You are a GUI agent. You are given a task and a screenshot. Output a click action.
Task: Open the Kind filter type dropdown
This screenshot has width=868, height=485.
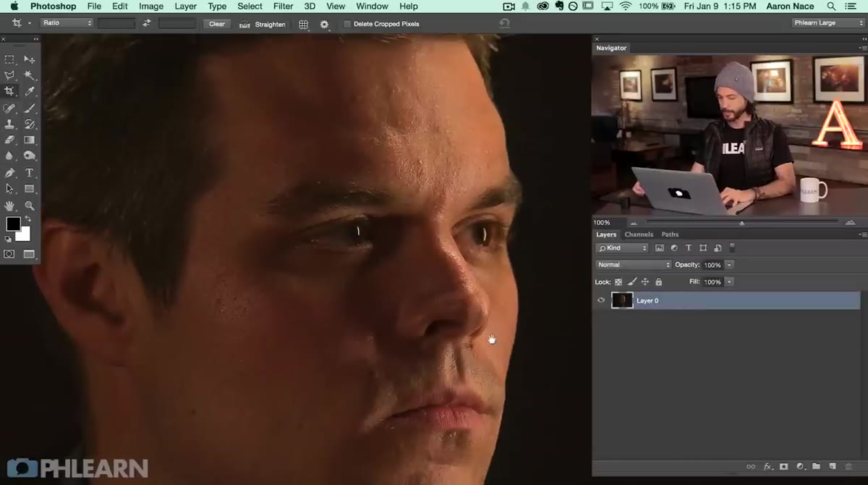pos(622,248)
